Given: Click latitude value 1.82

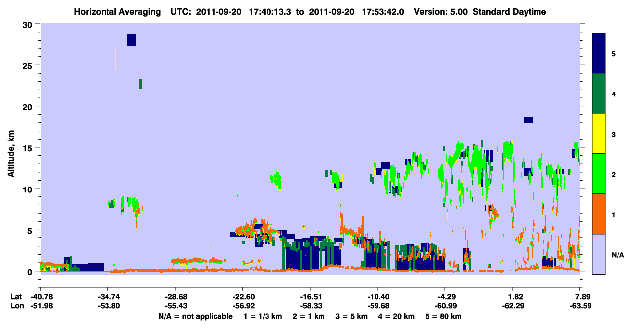Looking at the screenshot, I should click(516, 297).
